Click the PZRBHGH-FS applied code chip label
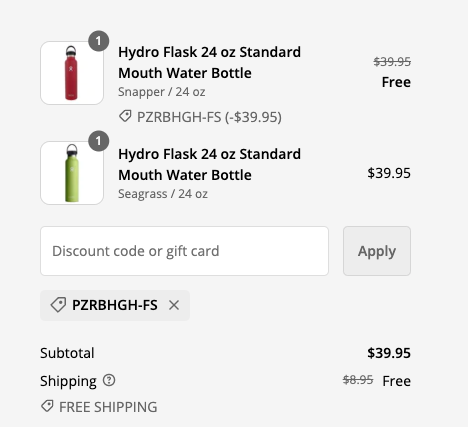The width and height of the screenshot is (468, 427). coord(115,305)
